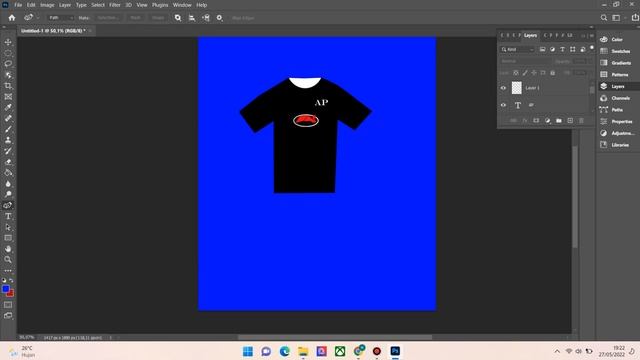
Task: Open the Plugins menu
Action: [160, 5]
